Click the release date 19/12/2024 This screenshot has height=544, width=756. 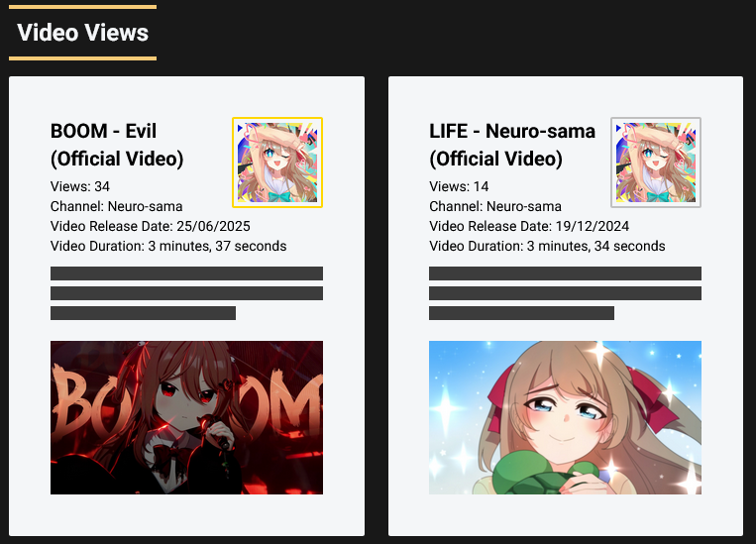(x=593, y=226)
